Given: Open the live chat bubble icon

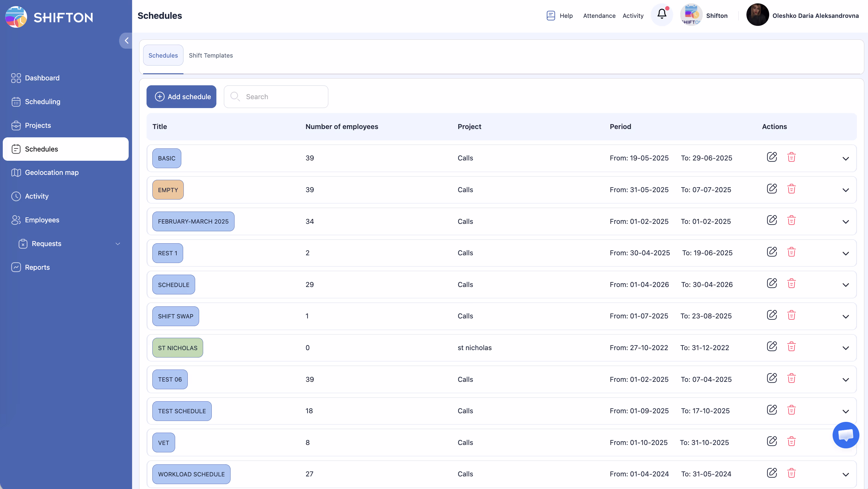Looking at the screenshot, I should click(x=846, y=435).
